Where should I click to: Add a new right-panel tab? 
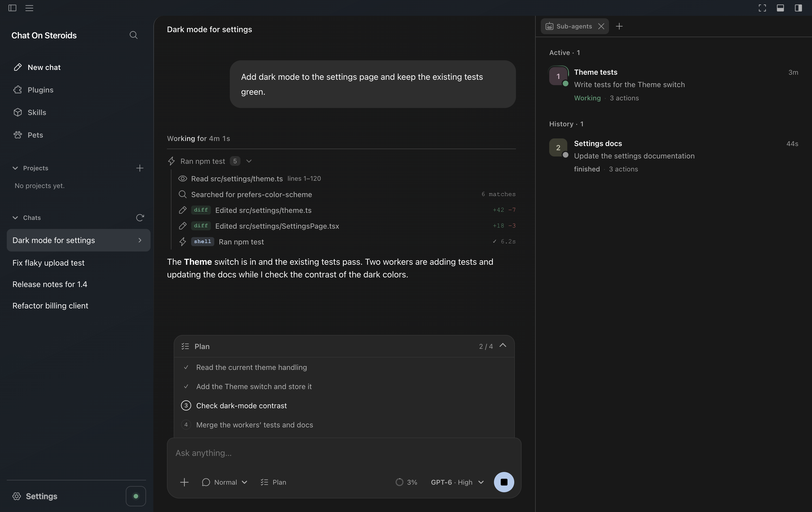pos(619,26)
